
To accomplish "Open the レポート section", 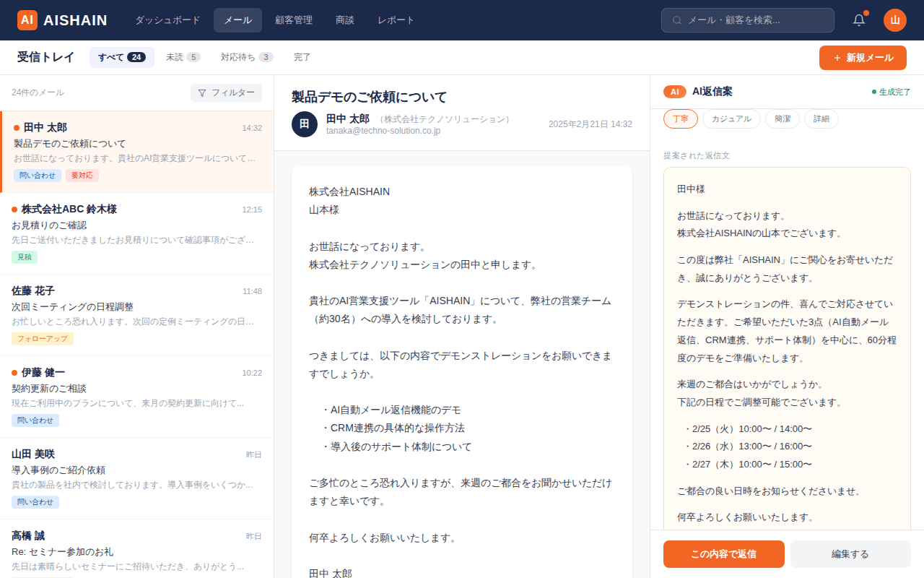I will tap(395, 20).
